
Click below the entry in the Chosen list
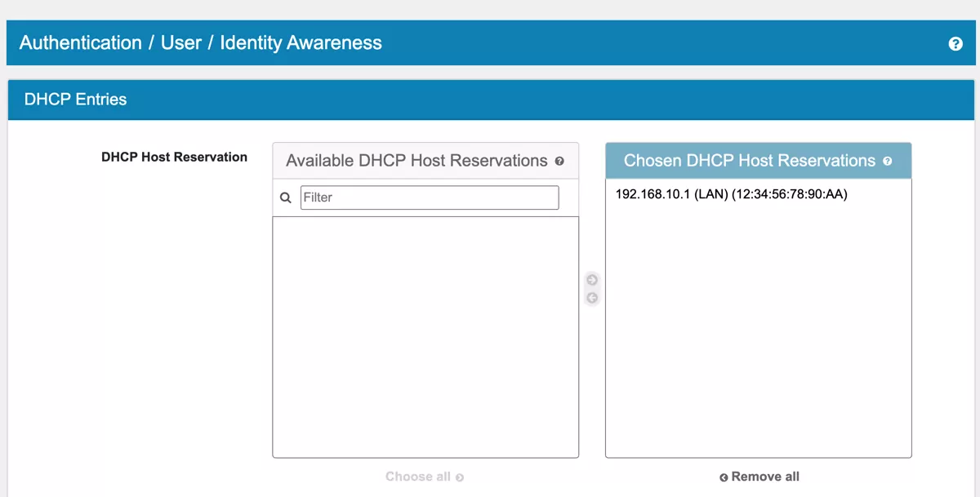[x=758, y=326]
